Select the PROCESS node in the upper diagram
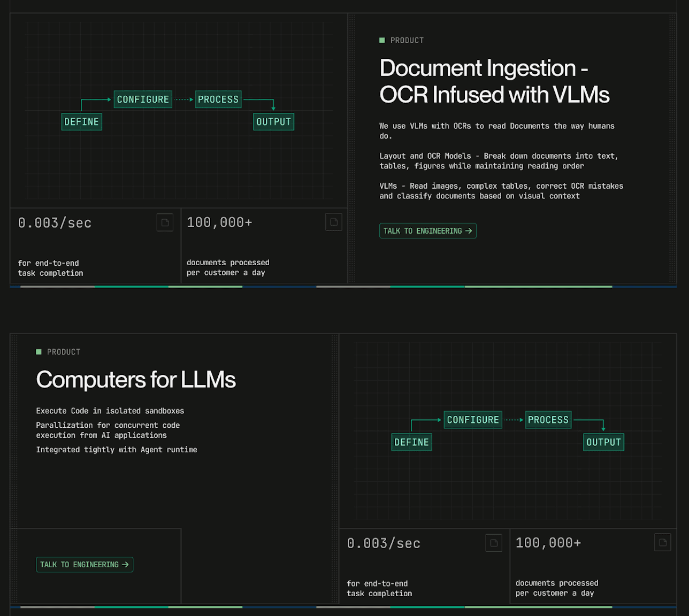Image resolution: width=689 pixels, height=616 pixels. pyautogui.click(x=218, y=99)
